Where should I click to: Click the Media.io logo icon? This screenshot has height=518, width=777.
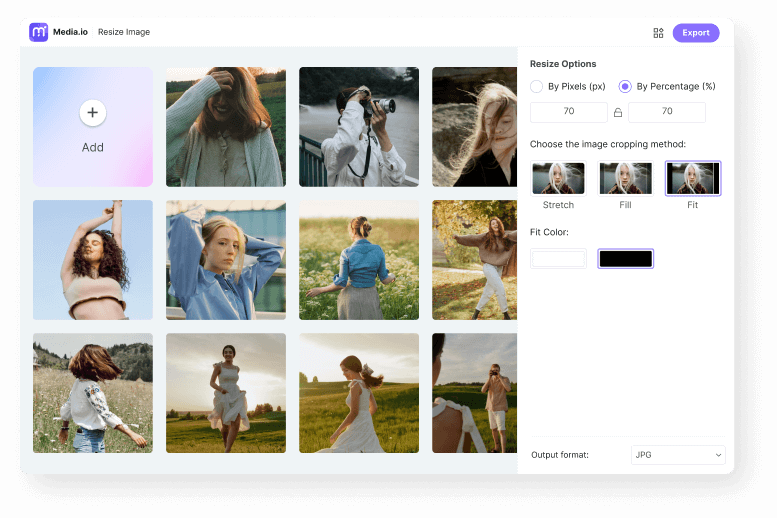click(x=39, y=32)
